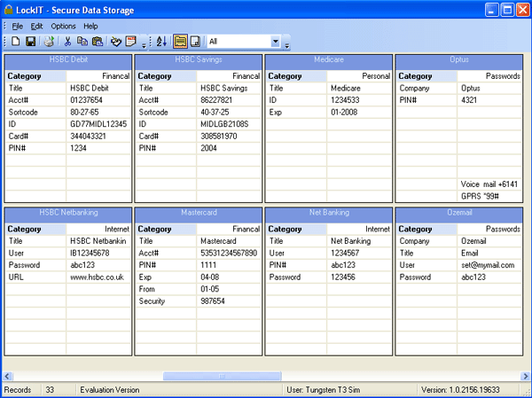Click the ID value MIDLGB2108S
Viewport: 532px width, 398px height.
(224, 124)
